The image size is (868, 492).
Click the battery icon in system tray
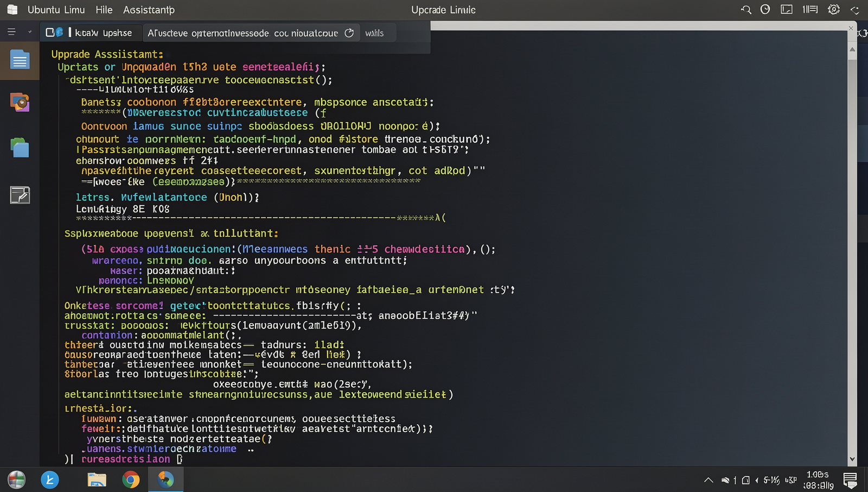coord(746,480)
